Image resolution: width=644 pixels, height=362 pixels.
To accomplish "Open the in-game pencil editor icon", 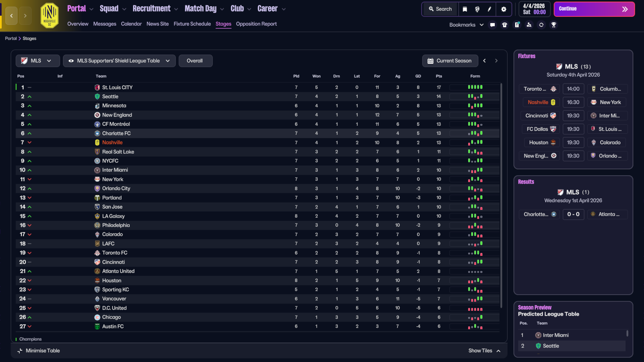I will pos(489,9).
